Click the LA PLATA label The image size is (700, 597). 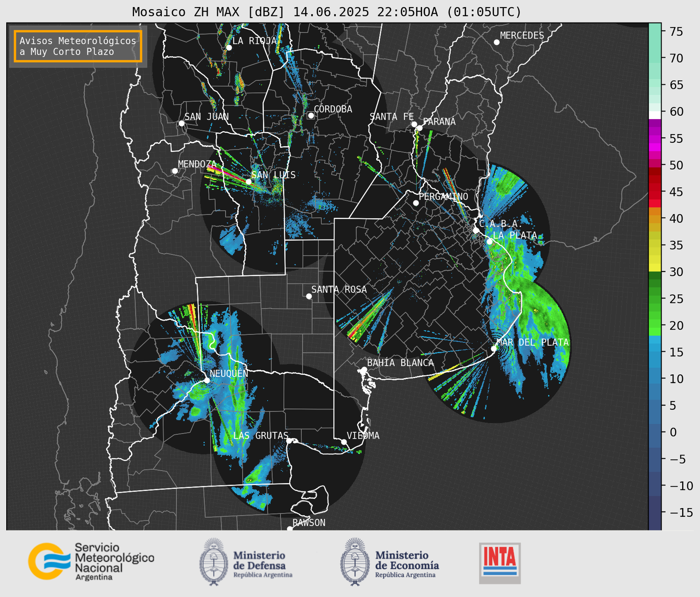(x=515, y=235)
